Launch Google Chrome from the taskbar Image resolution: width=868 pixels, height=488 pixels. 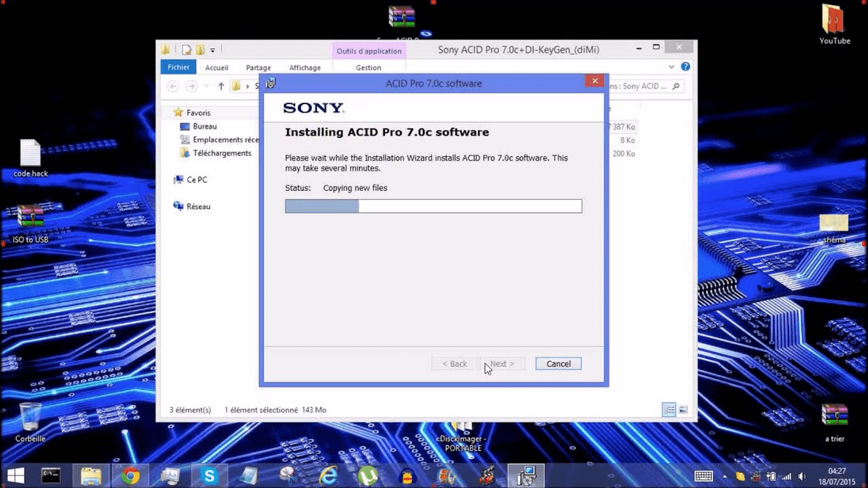(x=129, y=476)
